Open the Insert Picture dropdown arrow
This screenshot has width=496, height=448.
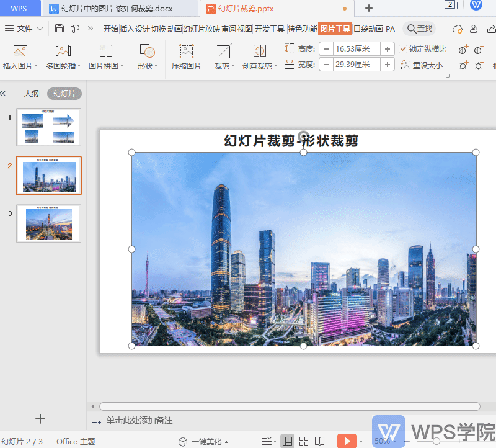tap(37, 66)
